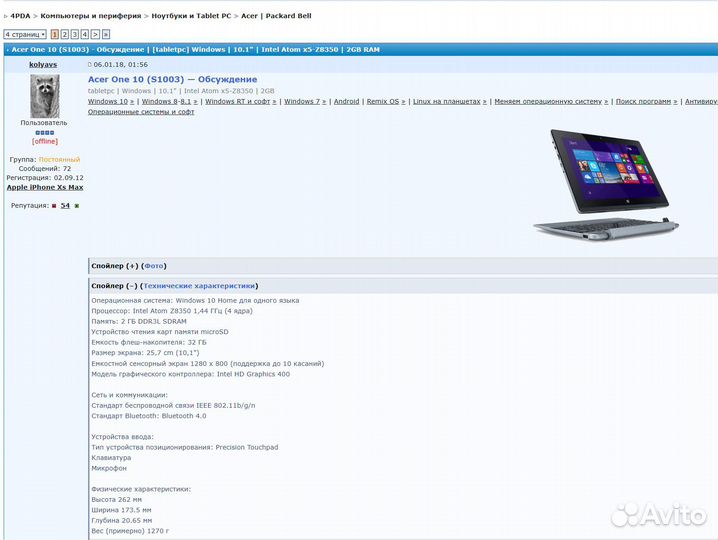Expand the Фото spoiler
Image resolution: width=718 pixels, height=540 pixels.
pos(154,266)
